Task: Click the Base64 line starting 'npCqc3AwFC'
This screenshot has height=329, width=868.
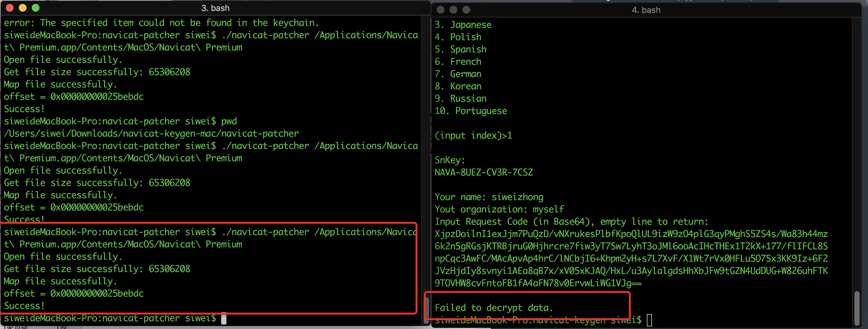Action: coord(631,259)
